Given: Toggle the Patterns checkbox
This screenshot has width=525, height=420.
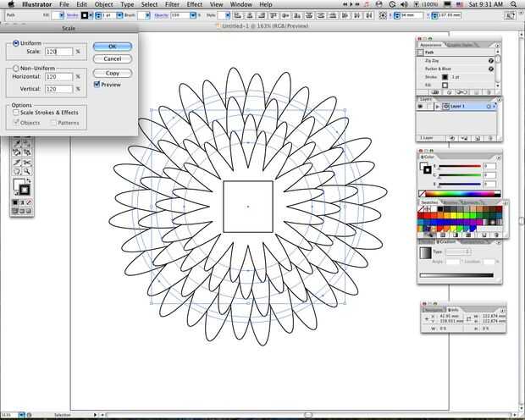Looking at the screenshot, I should click(x=53, y=123).
